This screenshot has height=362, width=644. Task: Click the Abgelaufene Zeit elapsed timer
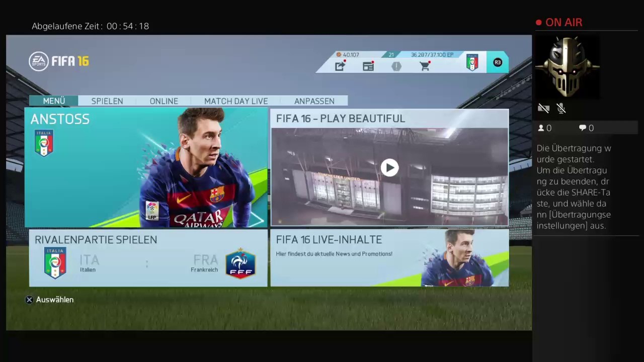(x=91, y=26)
